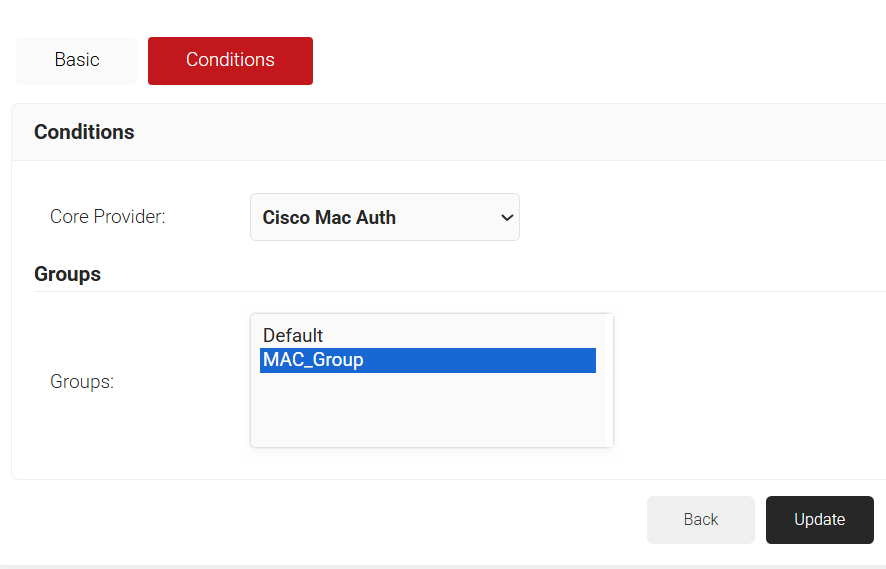Click the divider line under Groups heading
The image size is (886, 569).
450,291
